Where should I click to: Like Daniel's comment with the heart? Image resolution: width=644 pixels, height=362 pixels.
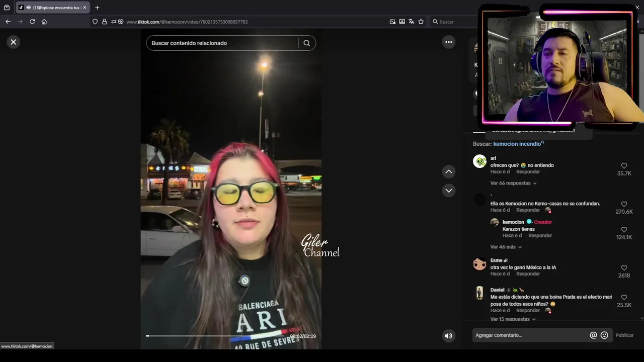pyautogui.click(x=624, y=298)
